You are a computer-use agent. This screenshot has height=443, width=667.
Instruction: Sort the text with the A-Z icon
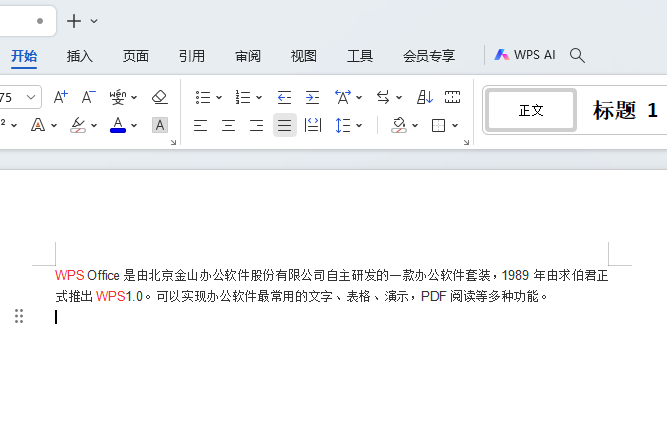click(425, 97)
